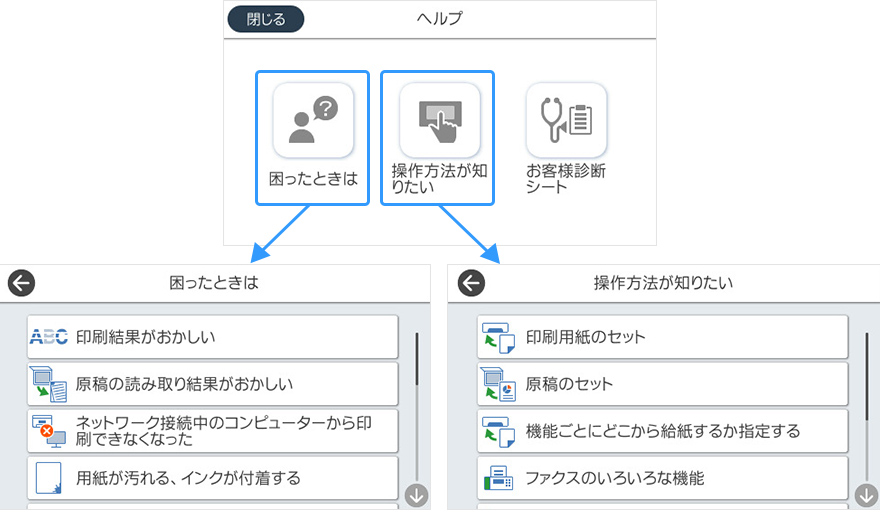Click the stained paper icon beside 用紙が汚れる
The width and height of the screenshot is (880, 512).
tap(48, 478)
